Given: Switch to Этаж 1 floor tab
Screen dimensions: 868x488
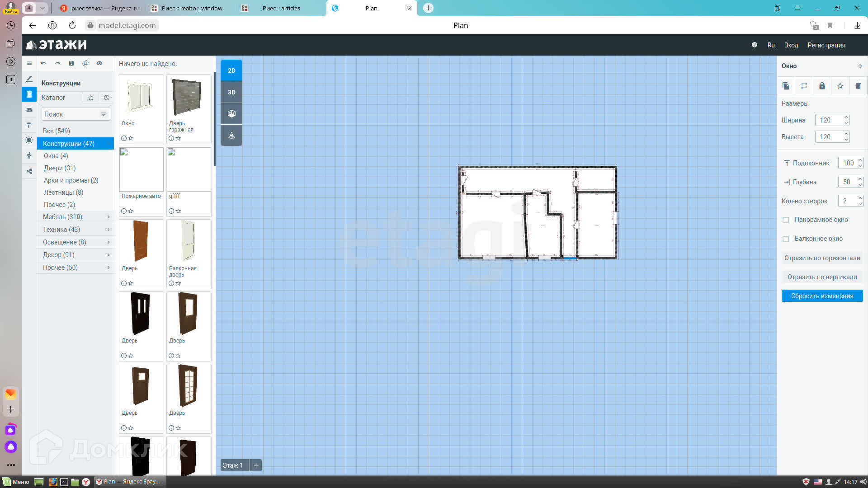Looking at the screenshot, I should coord(233,465).
